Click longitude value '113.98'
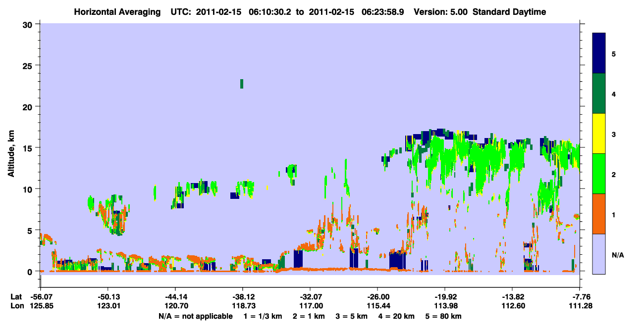 click(x=445, y=306)
